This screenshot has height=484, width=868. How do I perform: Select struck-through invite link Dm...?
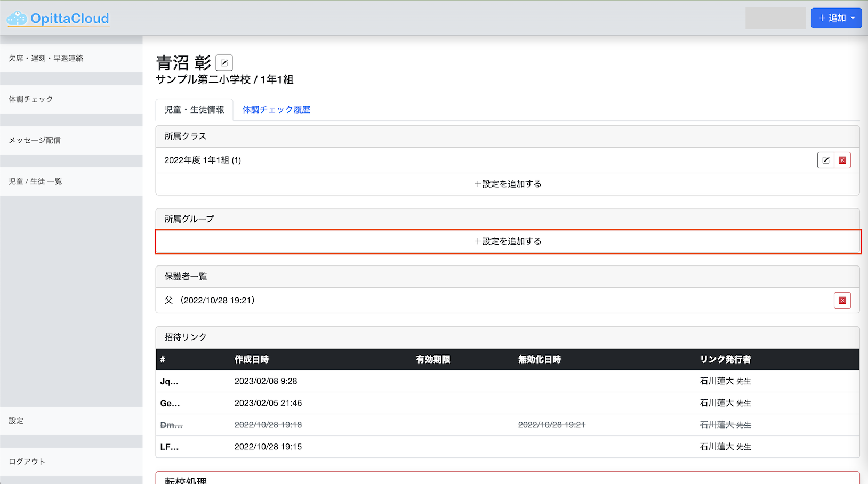508,425
